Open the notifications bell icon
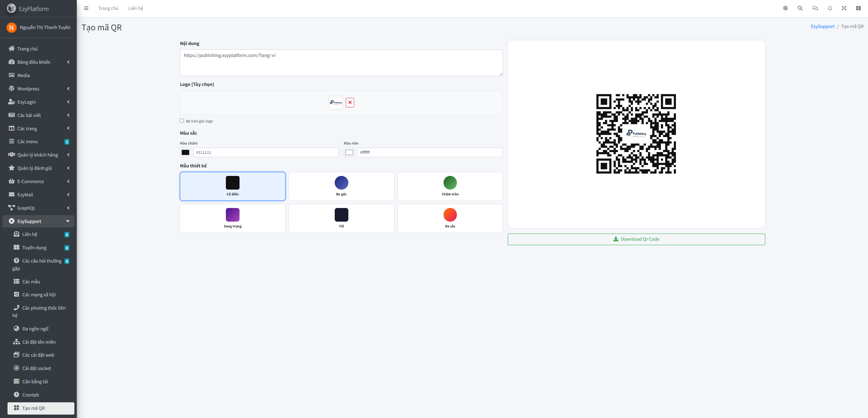This screenshot has height=418, width=868. tap(830, 8)
